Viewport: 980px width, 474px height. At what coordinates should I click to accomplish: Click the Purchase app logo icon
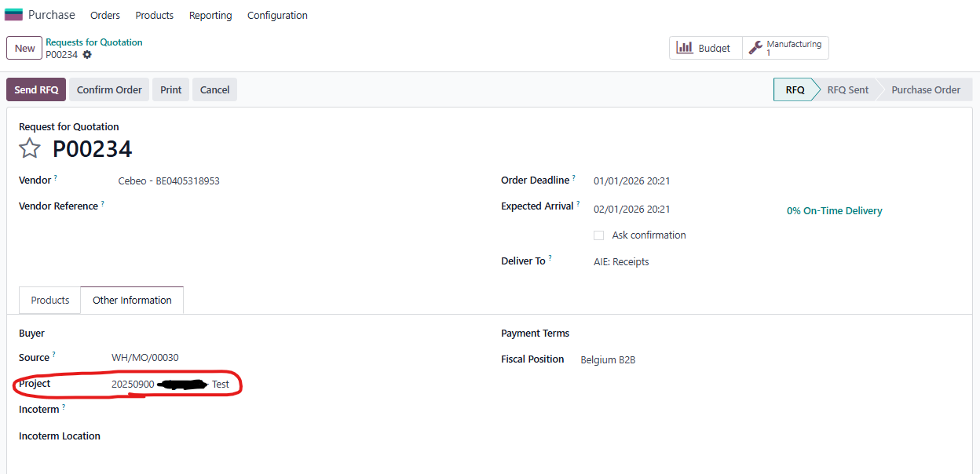tap(13, 15)
